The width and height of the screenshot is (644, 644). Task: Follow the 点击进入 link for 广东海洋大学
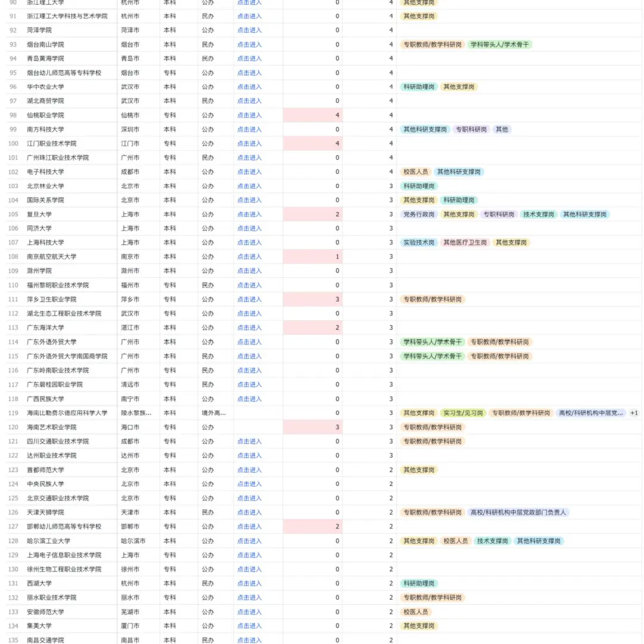249,328
